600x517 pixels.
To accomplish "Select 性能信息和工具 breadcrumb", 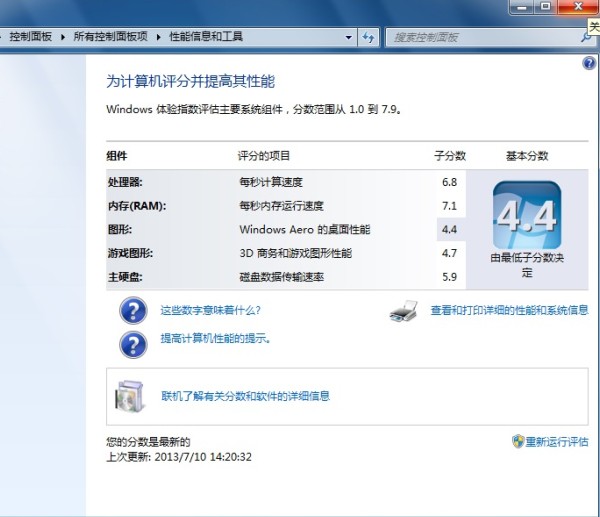I will pos(206,37).
